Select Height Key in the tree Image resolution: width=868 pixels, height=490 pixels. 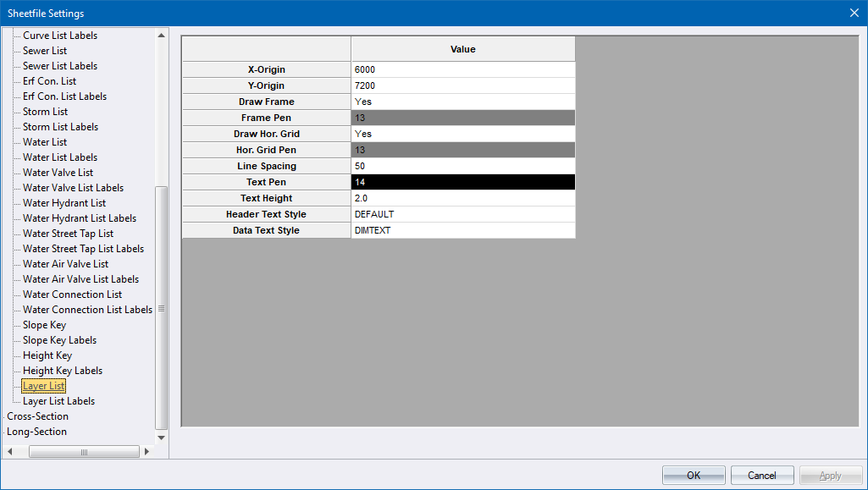(47, 355)
